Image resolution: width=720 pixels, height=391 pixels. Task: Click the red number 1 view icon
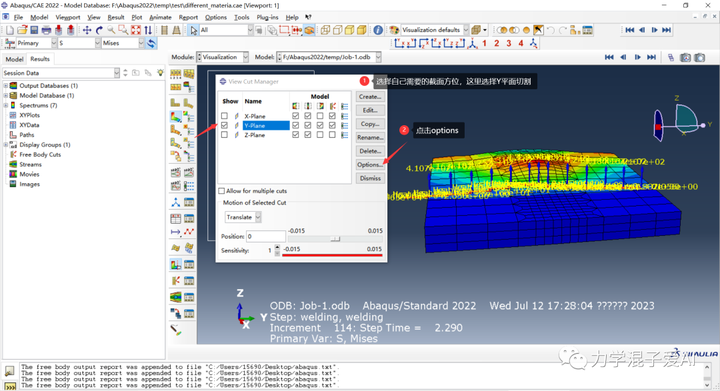tap(484, 43)
